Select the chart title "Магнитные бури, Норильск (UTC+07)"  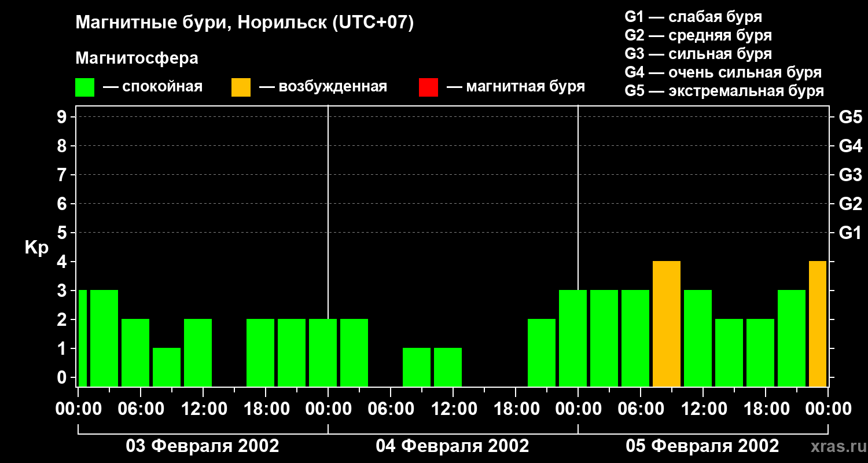pyautogui.click(x=245, y=23)
